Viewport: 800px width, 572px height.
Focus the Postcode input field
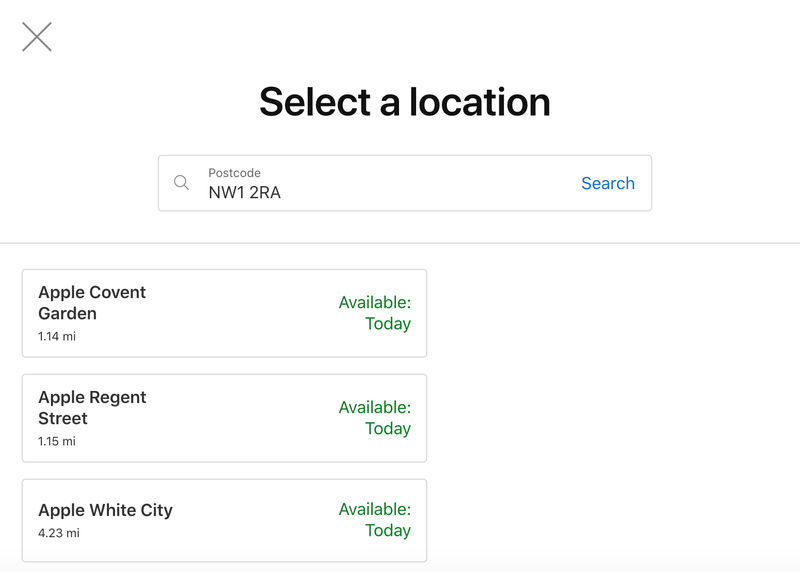pyautogui.click(x=405, y=183)
